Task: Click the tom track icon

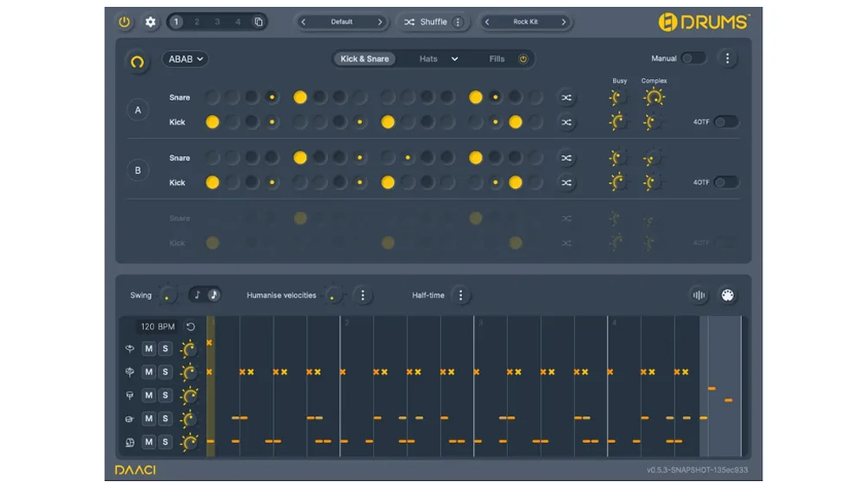Action: (x=130, y=395)
